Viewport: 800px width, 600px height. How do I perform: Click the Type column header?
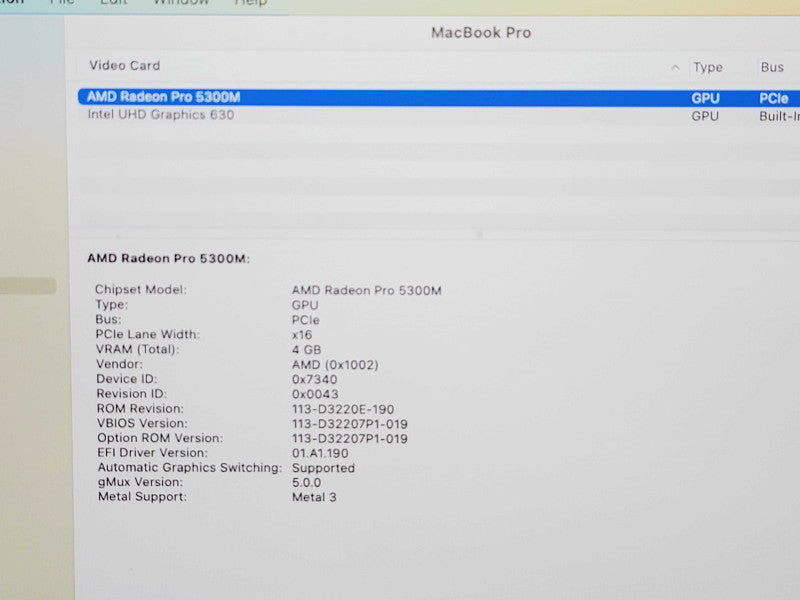[708, 67]
